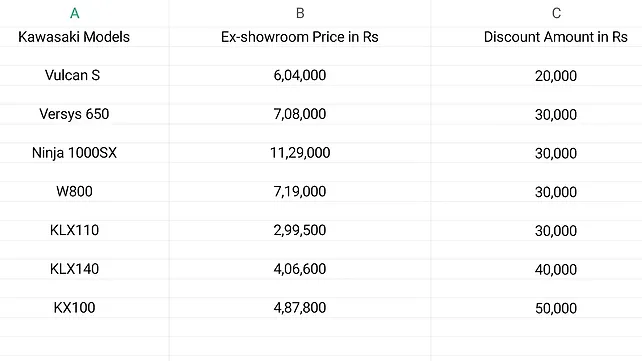Click the 2,99,500 price cell
This screenshot has height=361, width=642.
[x=300, y=230]
